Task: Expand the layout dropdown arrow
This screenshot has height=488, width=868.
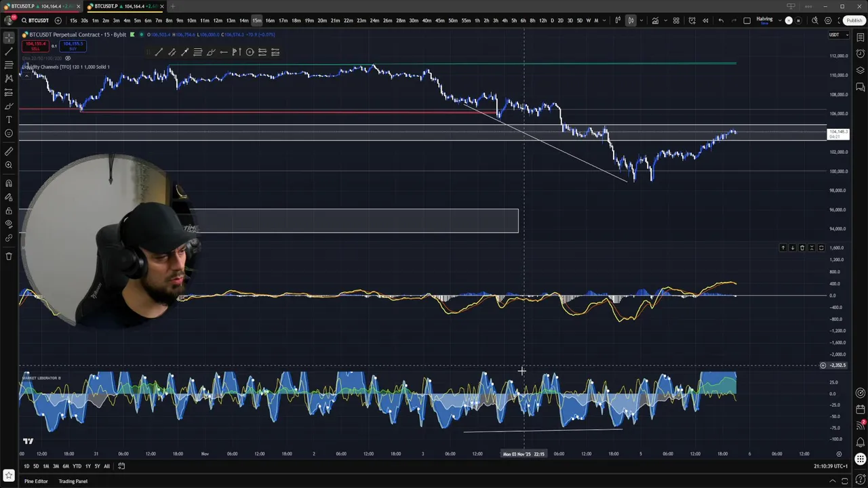Action: [780, 20]
